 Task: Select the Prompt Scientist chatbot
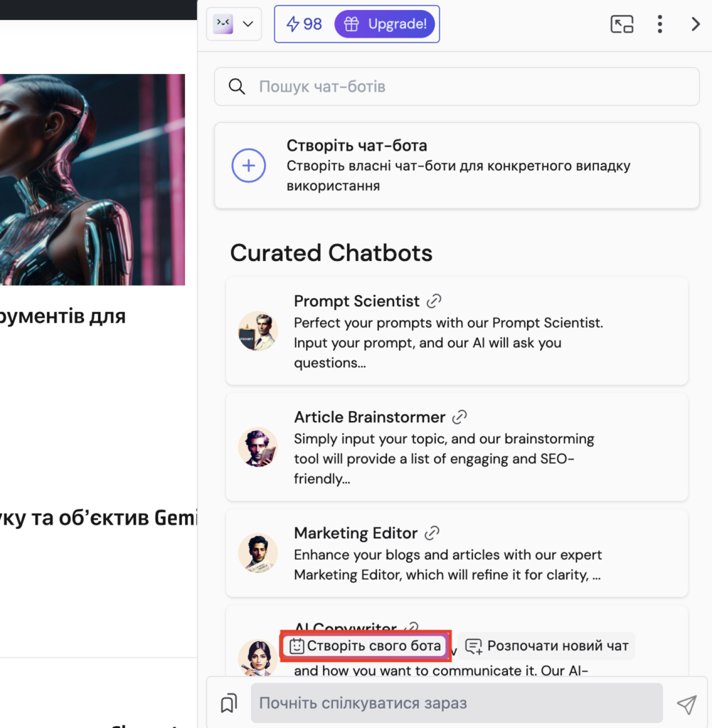tap(457, 331)
